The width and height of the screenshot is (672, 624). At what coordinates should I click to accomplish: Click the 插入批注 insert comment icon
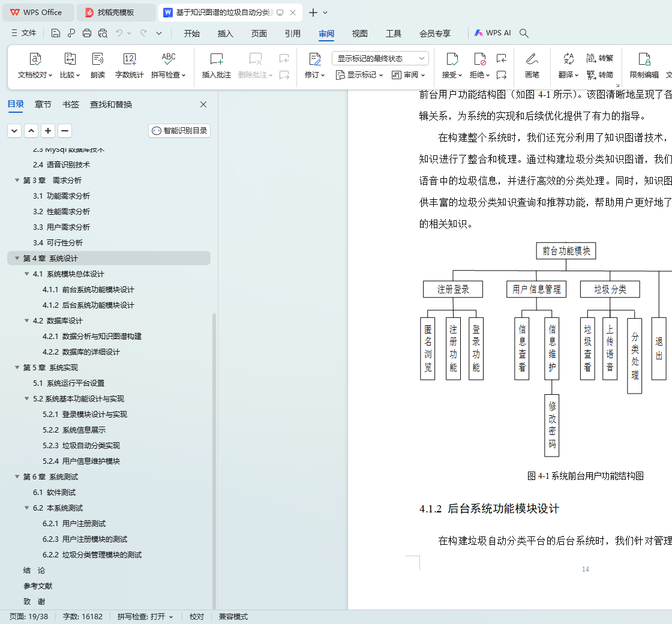[x=217, y=59]
